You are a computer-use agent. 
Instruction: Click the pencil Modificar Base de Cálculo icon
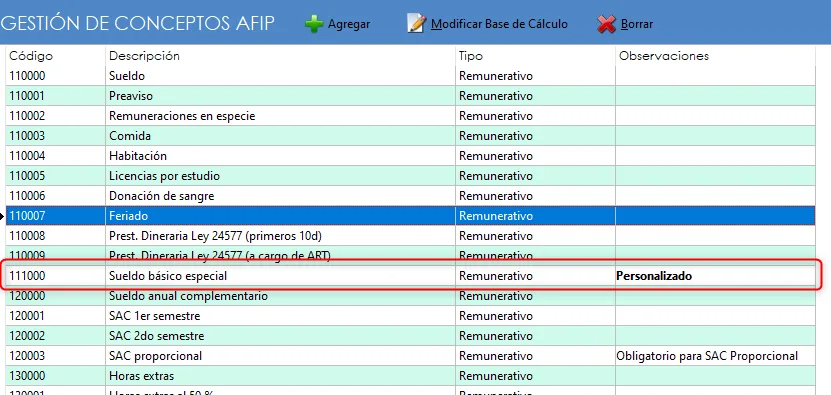tap(417, 24)
